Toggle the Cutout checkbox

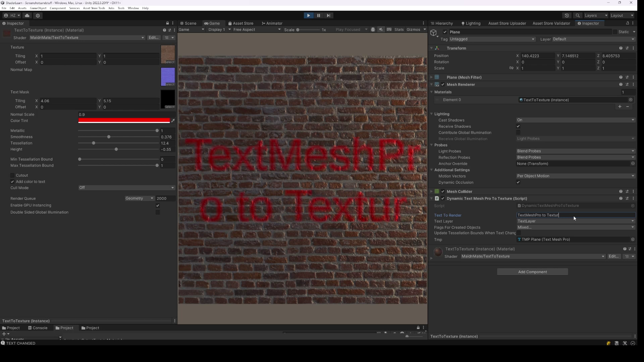pos(12,175)
